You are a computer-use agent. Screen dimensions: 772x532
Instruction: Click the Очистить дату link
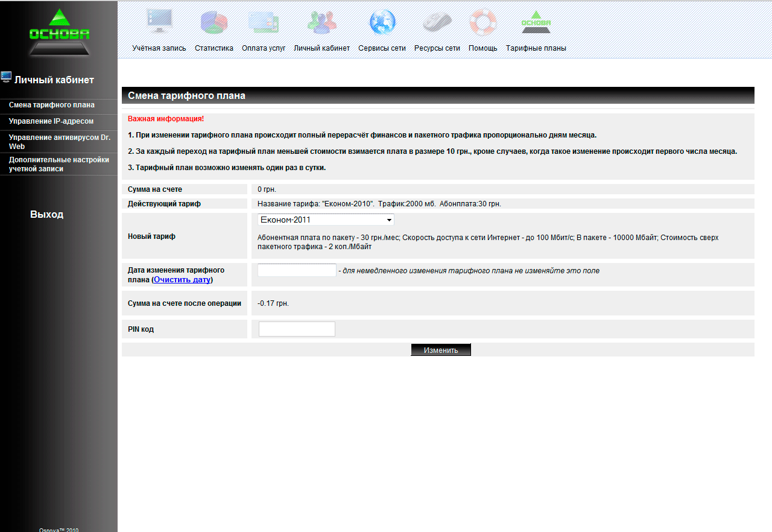(182, 280)
